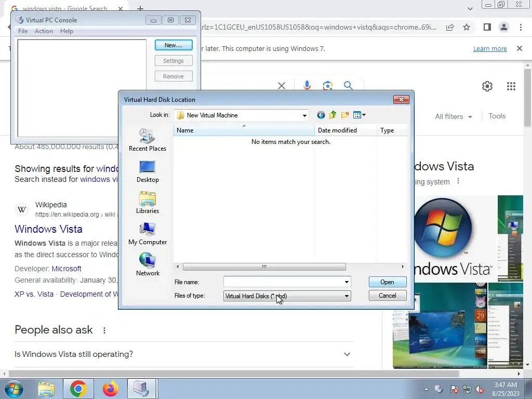
Task: Expand 'Is Windows Vista still operating?' question
Action: (x=347, y=354)
